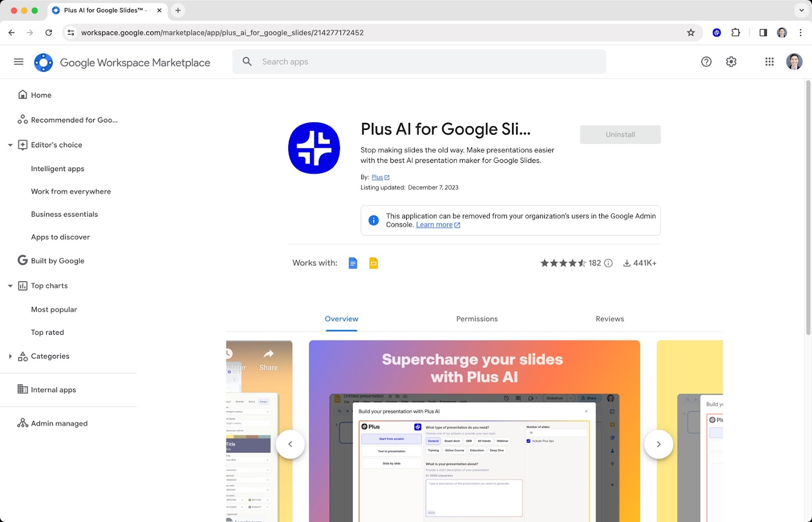812x522 pixels.
Task: Click the partially visible left screenshot
Action: [259, 431]
